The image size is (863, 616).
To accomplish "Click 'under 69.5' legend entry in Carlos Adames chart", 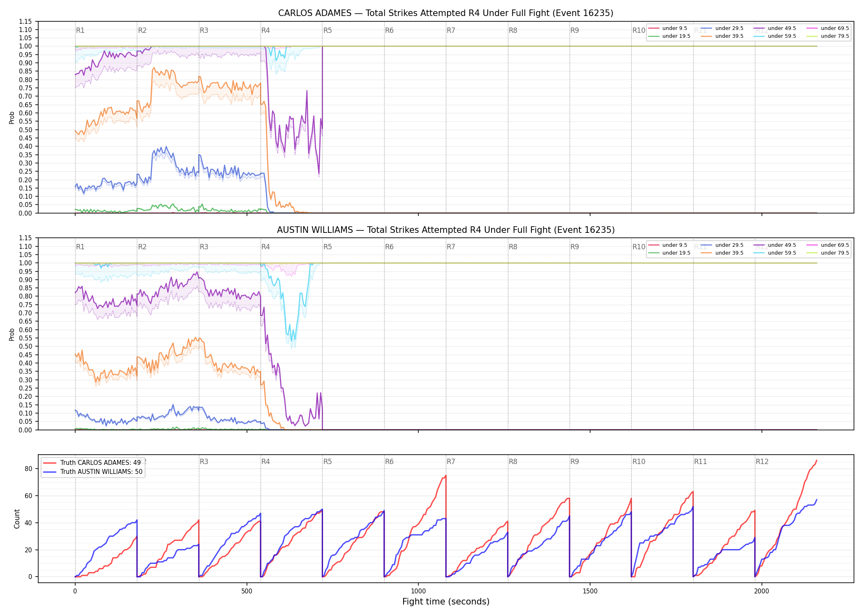I will click(828, 28).
